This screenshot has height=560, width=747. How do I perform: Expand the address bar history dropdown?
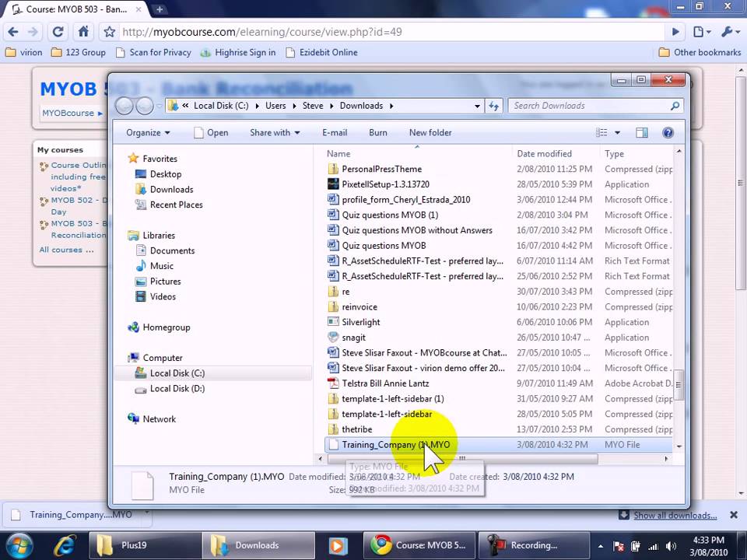tap(477, 106)
